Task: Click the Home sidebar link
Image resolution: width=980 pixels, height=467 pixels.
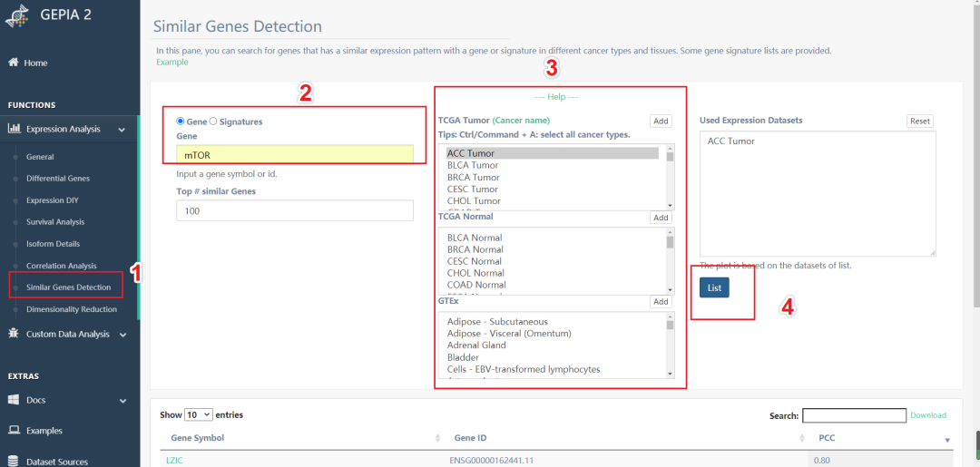Action: (35, 63)
